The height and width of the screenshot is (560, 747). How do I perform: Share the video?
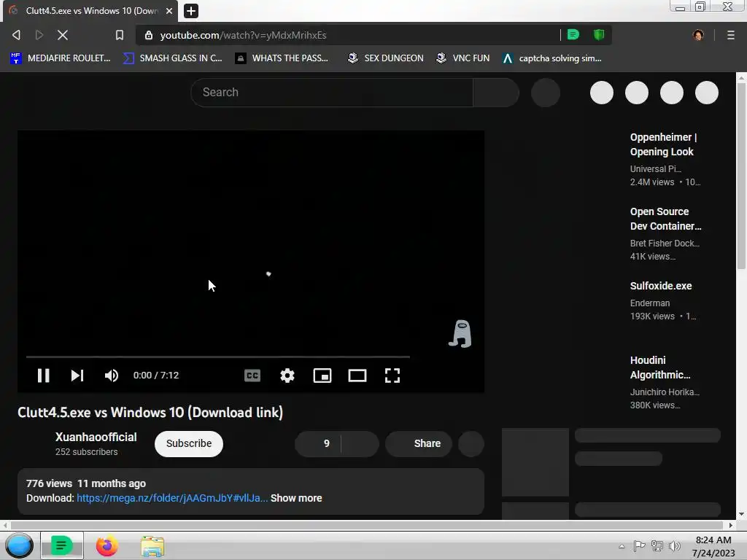pyautogui.click(x=419, y=444)
